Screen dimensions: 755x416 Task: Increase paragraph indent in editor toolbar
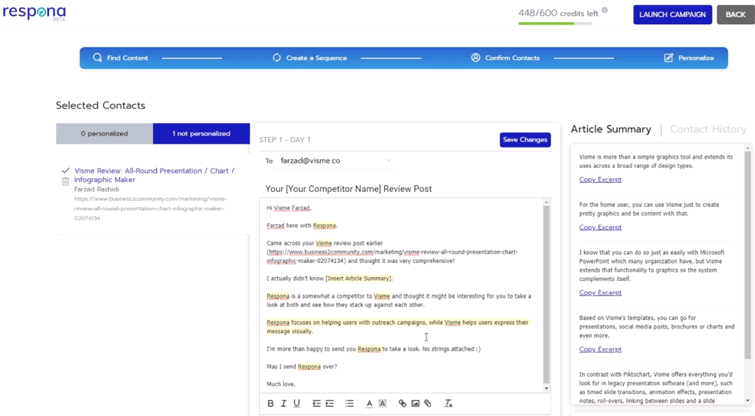[330, 403]
